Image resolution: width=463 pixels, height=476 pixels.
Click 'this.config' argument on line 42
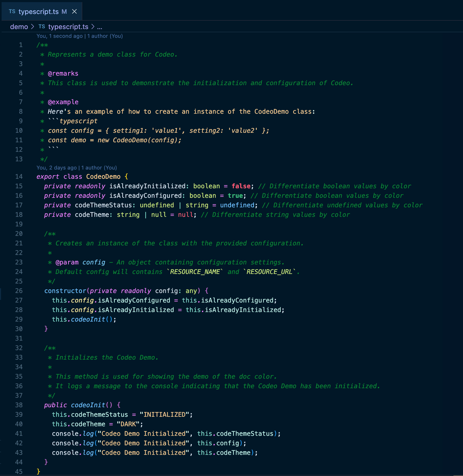pos(218,443)
